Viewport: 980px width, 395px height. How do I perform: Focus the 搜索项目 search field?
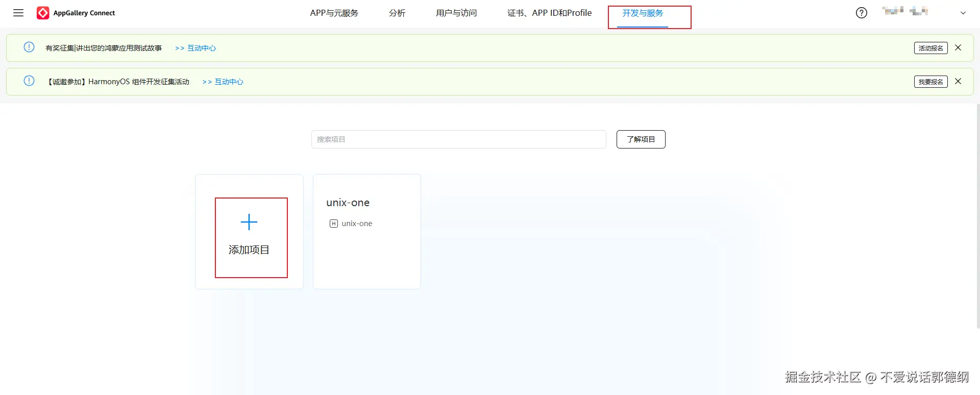[x=459, y=139]
